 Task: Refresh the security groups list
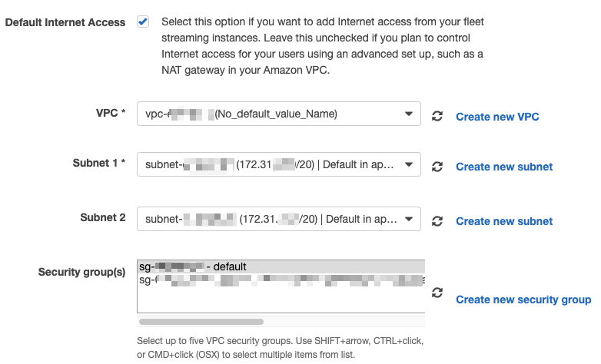click(x=437, y=293)
